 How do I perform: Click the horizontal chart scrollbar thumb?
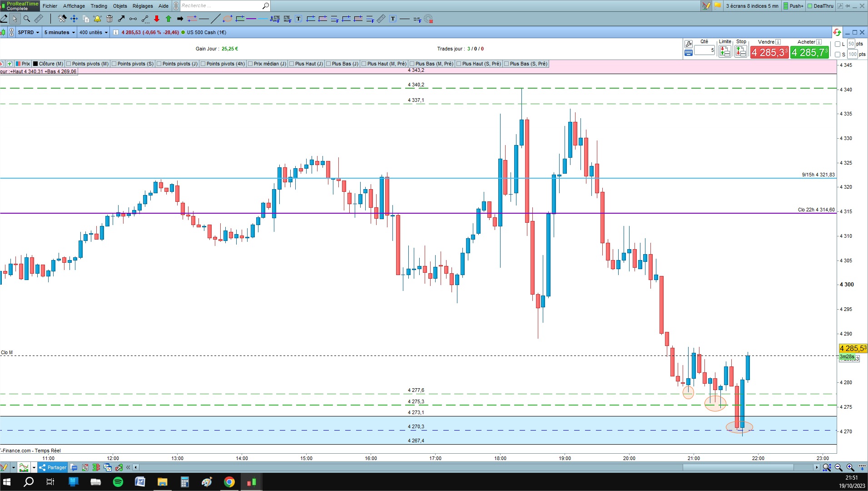pos(738,467)
